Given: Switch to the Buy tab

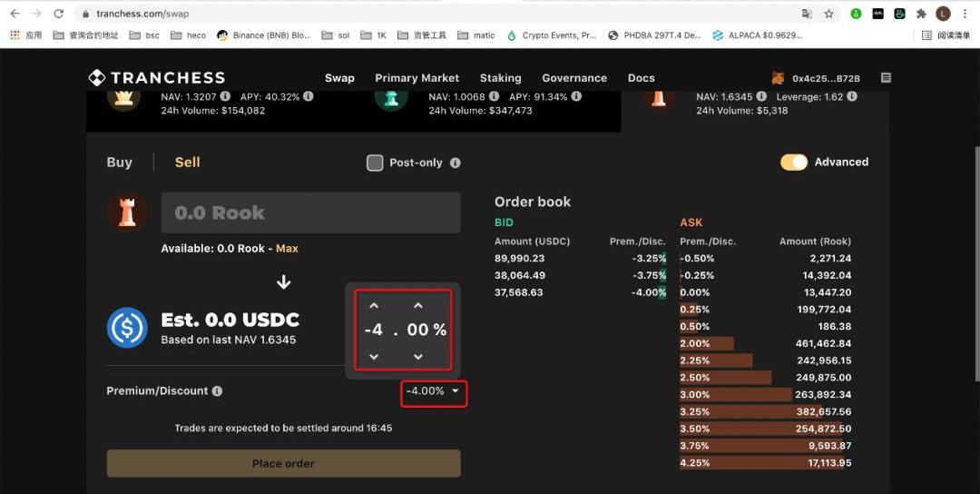Looking at the screenshot, I should 120,163.
